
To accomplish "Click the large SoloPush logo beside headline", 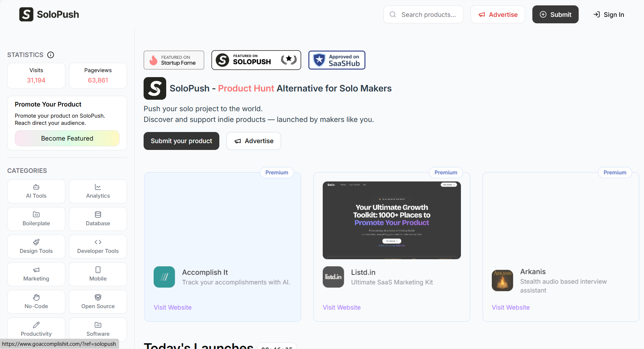I will 155,88.
